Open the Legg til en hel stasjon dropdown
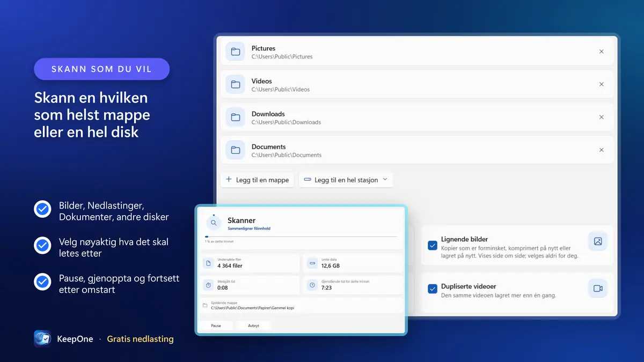 coord(346,180)
